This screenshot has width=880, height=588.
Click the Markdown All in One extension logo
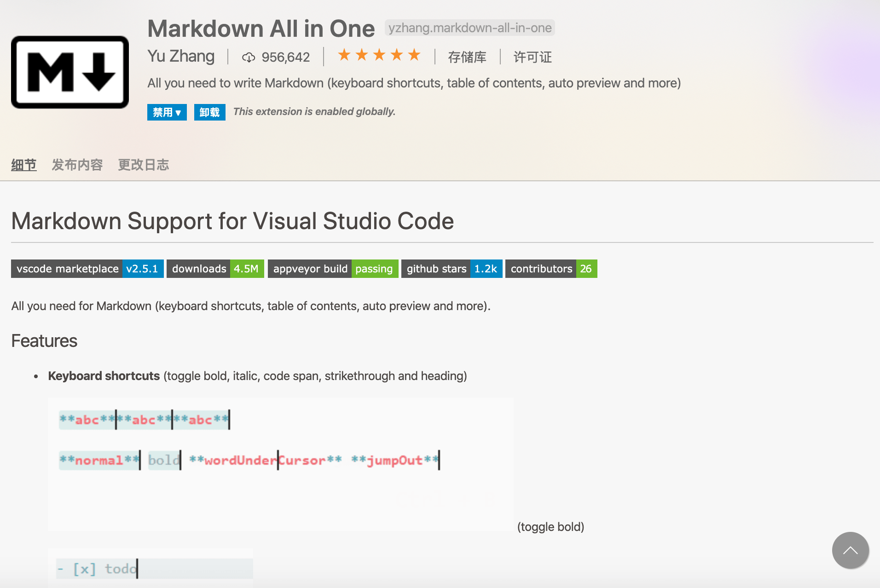click(x=70, y=72)
